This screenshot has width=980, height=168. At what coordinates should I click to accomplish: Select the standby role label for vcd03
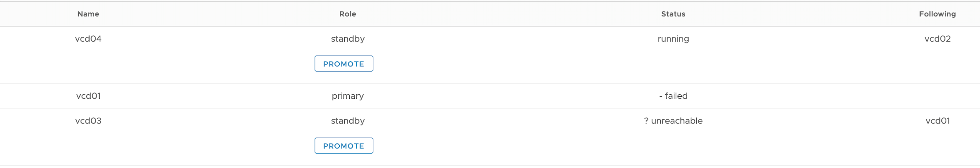347,121
